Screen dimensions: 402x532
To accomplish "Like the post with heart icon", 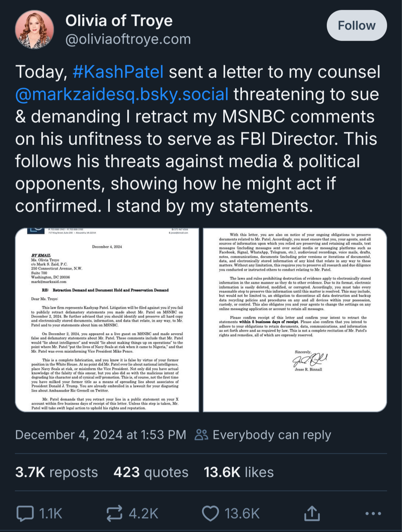I will click(210, 513).
